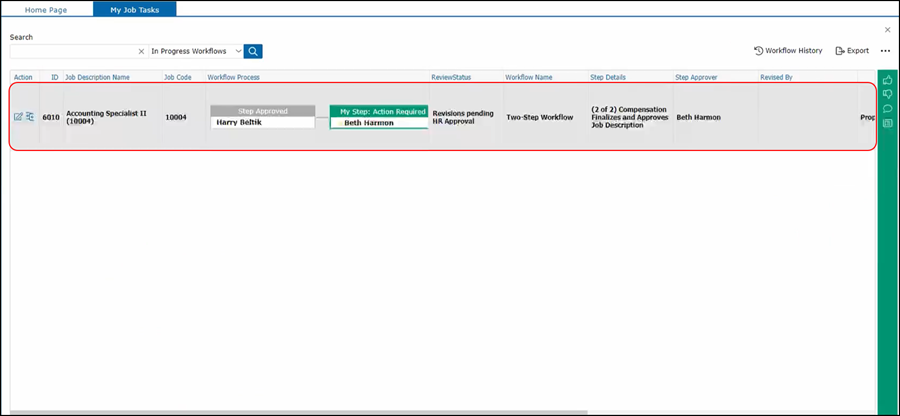Click the blue magnifier search button

click(253, 51)
